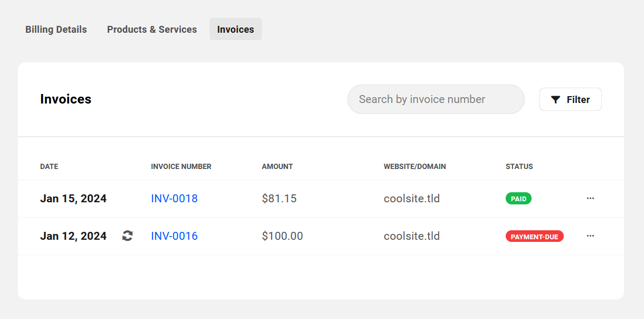The height and width of the screenshot is (319, 644).
Task: Click the DATE column header
Action: (x=49, y=166)
